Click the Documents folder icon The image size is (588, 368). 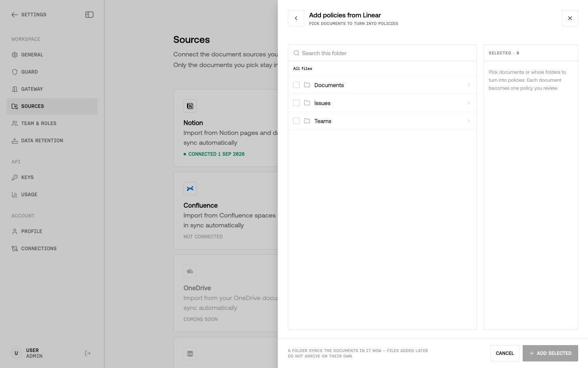(x=307, y=85)
